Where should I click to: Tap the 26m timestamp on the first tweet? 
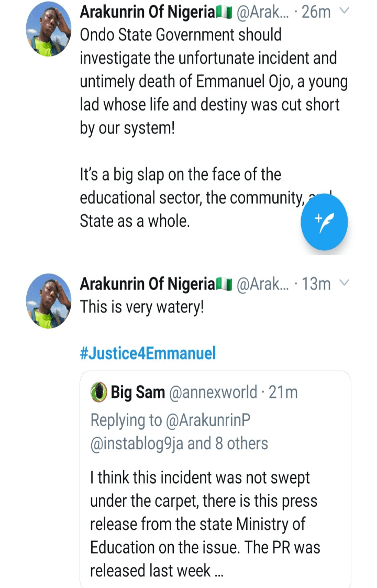click(x=316, y=12)
